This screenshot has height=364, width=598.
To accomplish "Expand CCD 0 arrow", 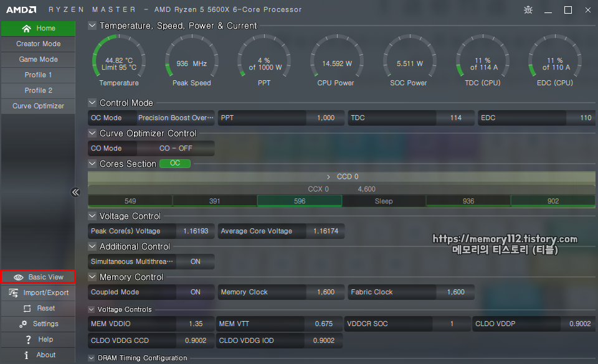I will [x=328, y=177].
